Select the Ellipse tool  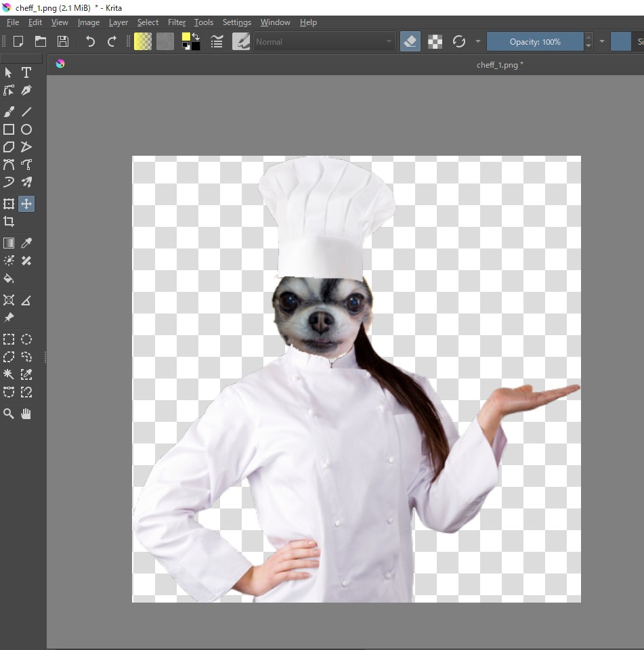point(26,129)
